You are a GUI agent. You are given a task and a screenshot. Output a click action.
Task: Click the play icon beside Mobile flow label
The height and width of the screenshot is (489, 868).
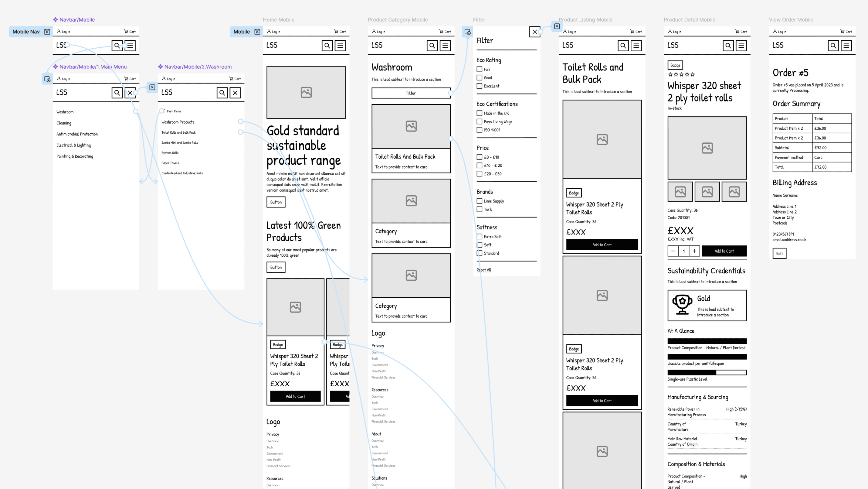[257, 32]
